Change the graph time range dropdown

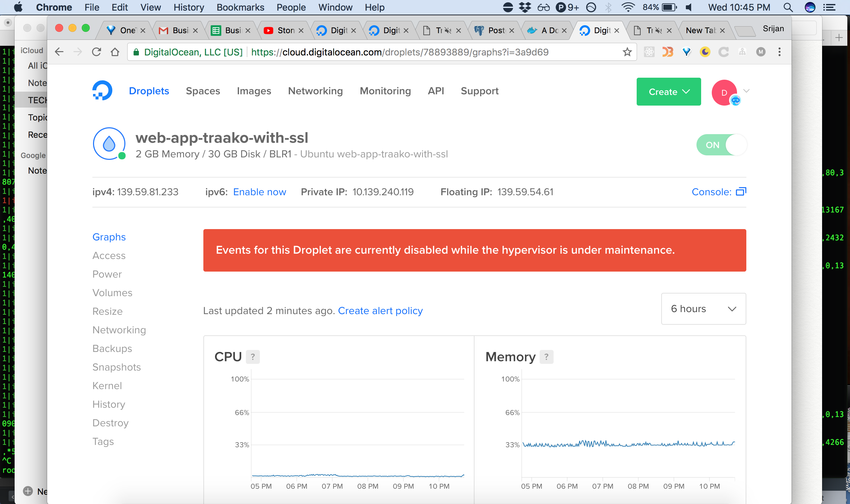(703, 309)
